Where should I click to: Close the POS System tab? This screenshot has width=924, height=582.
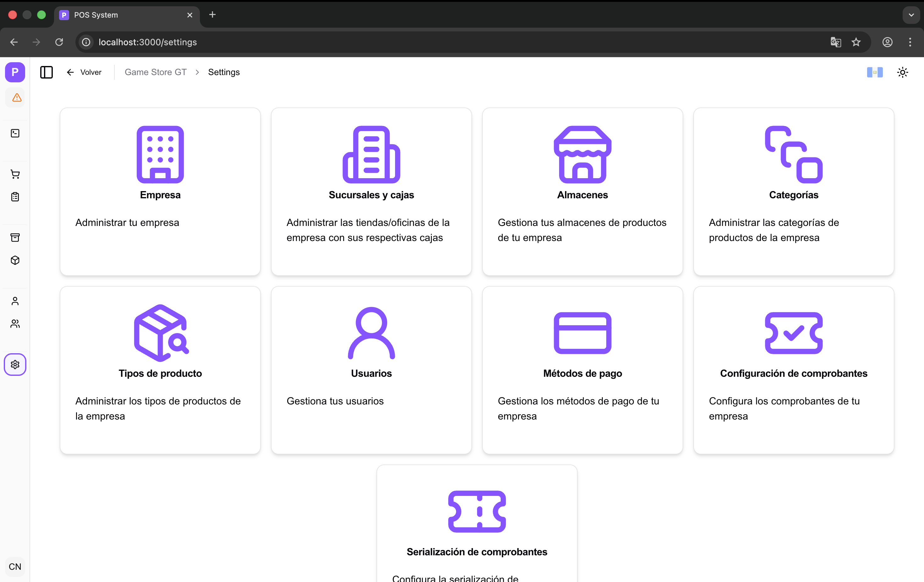tap(190, 15)
